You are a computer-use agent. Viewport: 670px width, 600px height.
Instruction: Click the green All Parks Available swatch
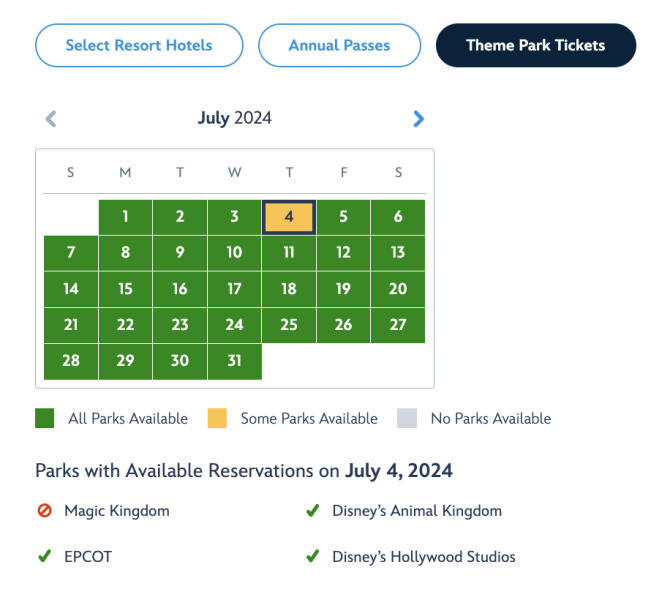click(44, 419)
